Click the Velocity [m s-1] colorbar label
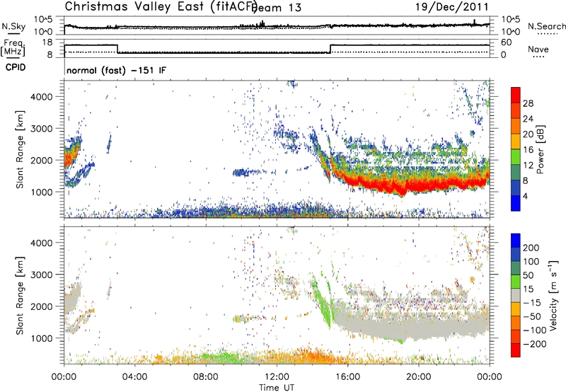The image size is (566, 392). click(x=553, y=295)
